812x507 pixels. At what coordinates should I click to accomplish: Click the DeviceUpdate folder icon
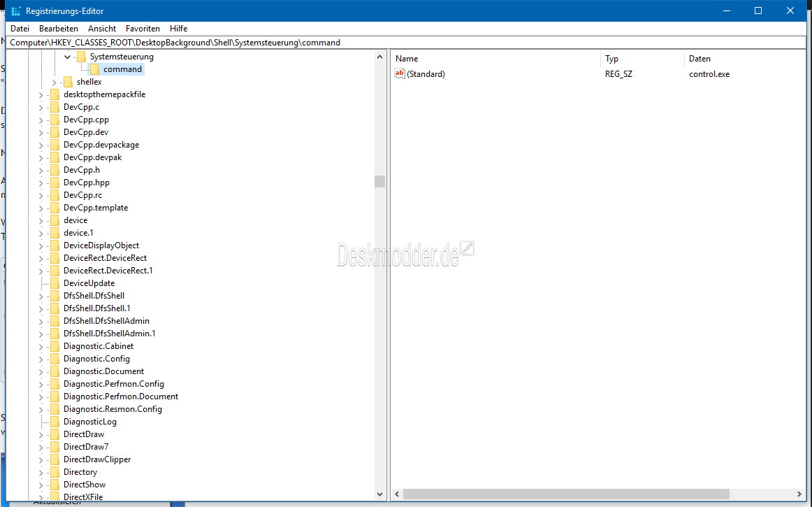tap(55, 283)
